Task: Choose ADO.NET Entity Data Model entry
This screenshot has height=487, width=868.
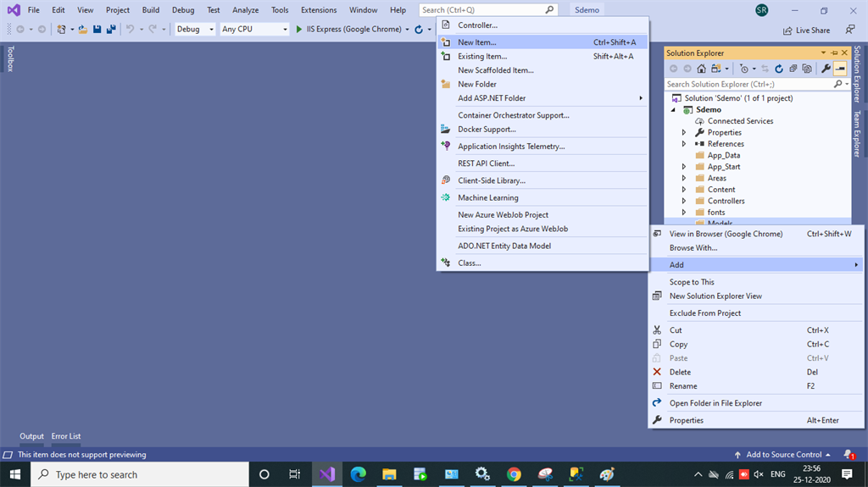Action: pyautogui.click(x=542, y=246)
